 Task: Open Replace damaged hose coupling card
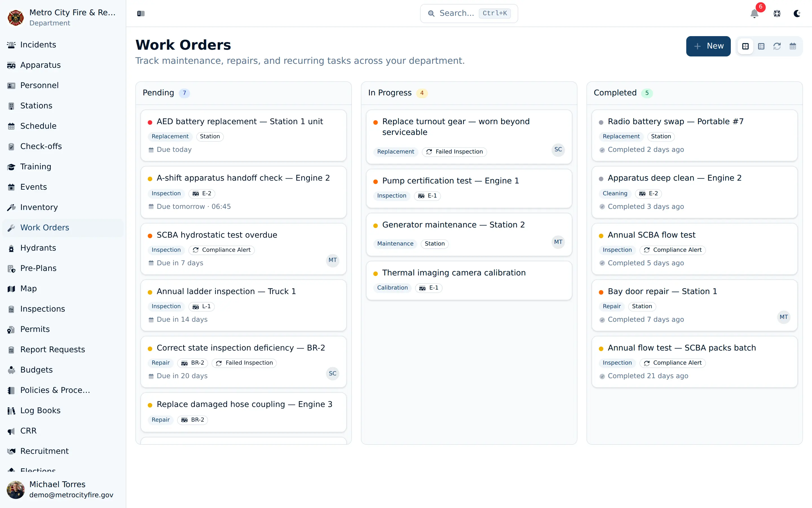coord(243,412)
